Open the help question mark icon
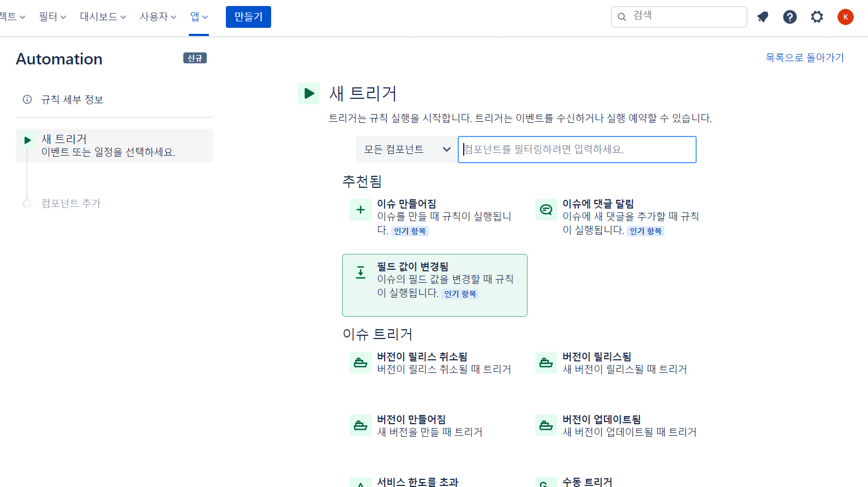 (x=790, y=17)
